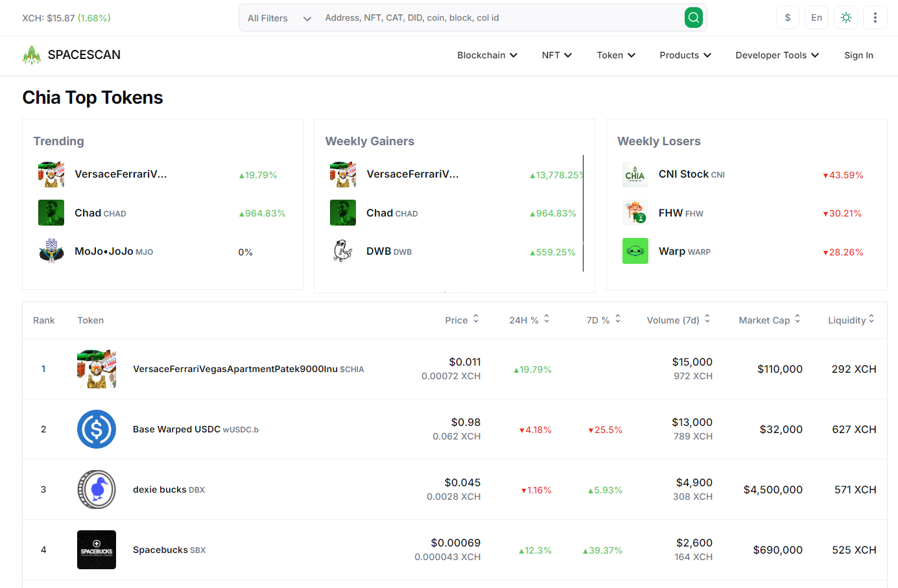
Task: Click the Sign In link
Action: tap(858, 55)
